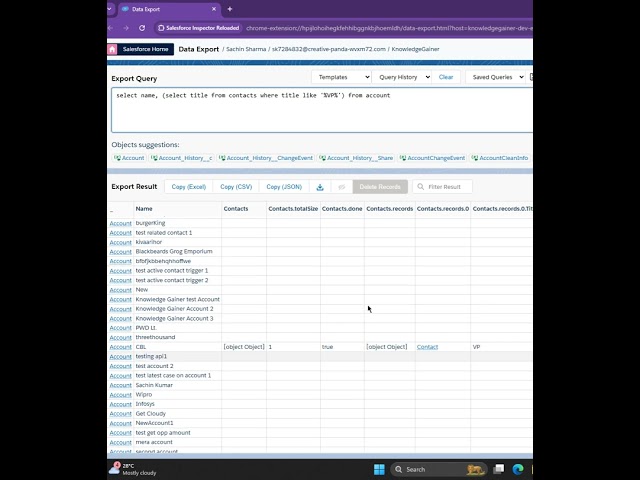Open the Account link for threethousand
Image resolution: width=640 pixels, height=480 pixels.
point(120,338)
